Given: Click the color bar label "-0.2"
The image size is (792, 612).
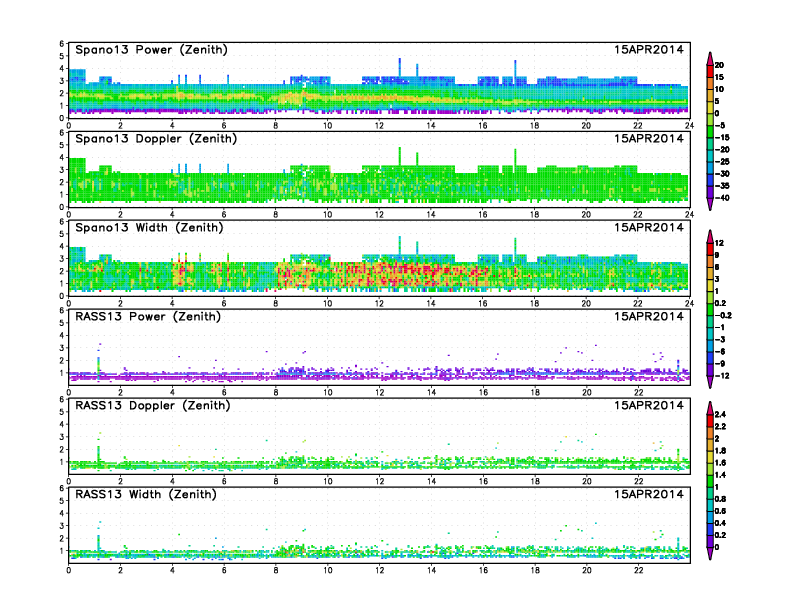Looking at the screenshot, I should coord(723,315).
